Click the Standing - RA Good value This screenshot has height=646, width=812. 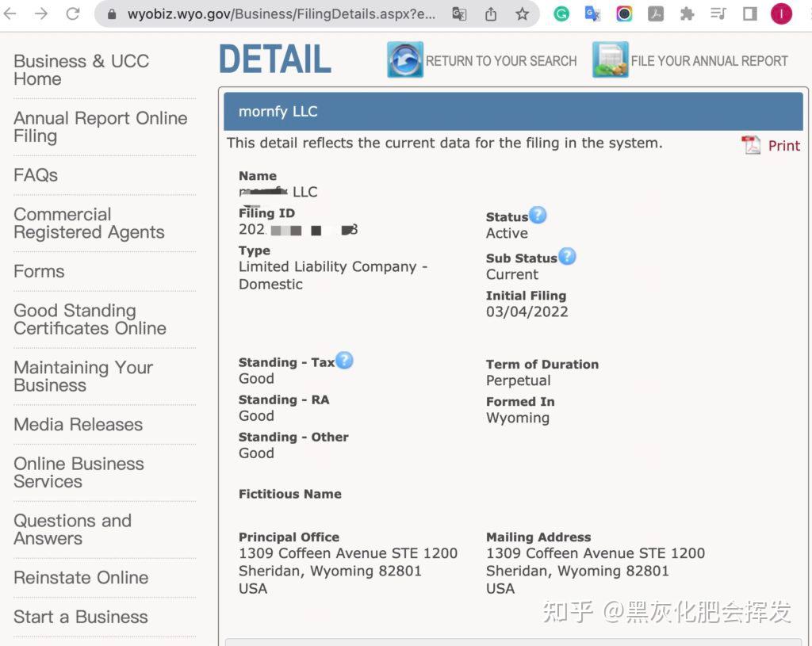click(x=256, y=415)
